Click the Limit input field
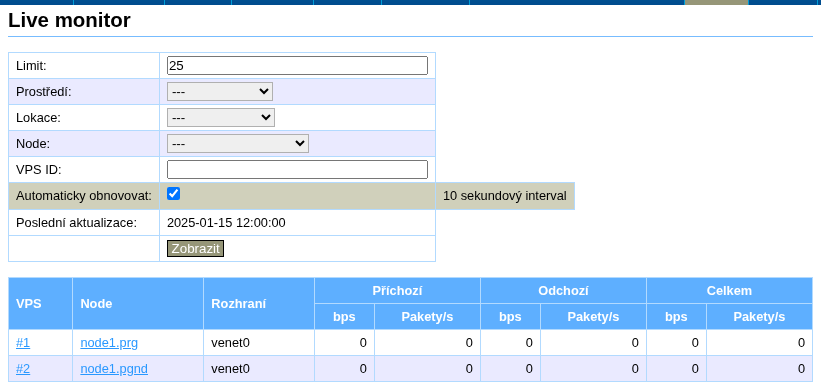This screenshot has height=389, width=821. (x=297, y=65)
